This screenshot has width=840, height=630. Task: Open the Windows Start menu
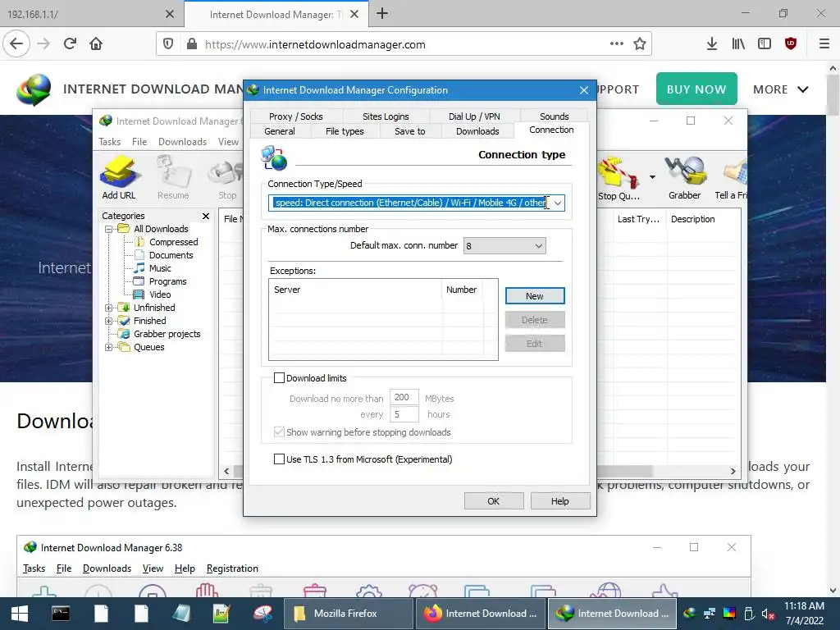pyautogui.click(x=20, y=614)
